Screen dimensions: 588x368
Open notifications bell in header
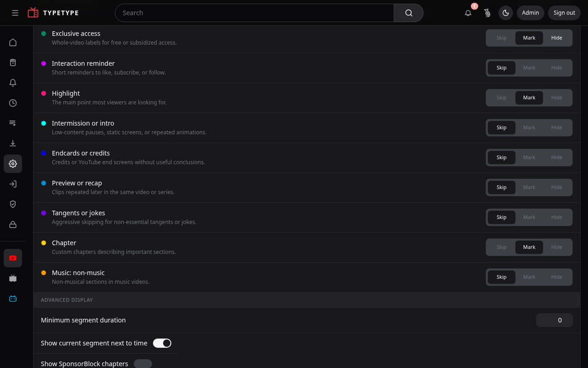tap(468, 13)
